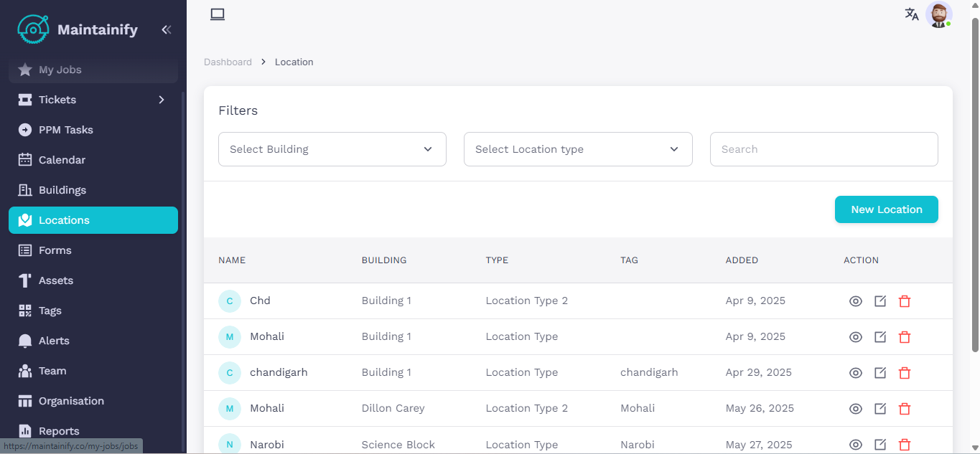This screenshot has width=980, height=454.
Task: Collapse the sidebar with double-chevron icon
Action: coord(166,30)
